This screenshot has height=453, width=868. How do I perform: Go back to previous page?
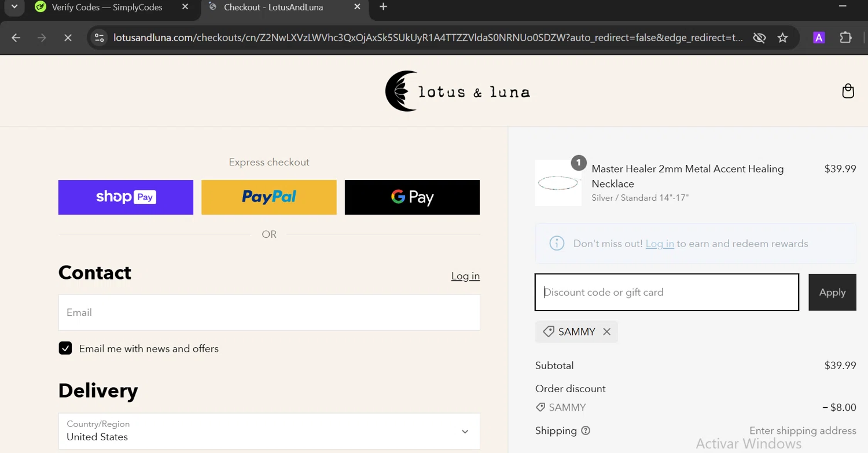coord(16,38)
